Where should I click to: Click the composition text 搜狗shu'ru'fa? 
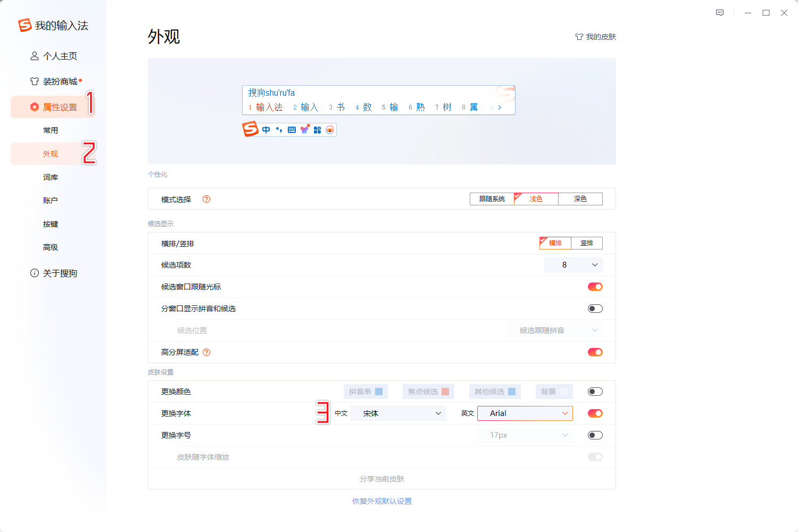click(x=271, y=93)
